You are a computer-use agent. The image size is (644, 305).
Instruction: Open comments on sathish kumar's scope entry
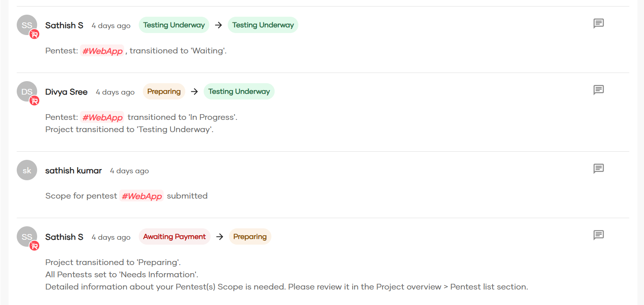click(x=598, y=168)
